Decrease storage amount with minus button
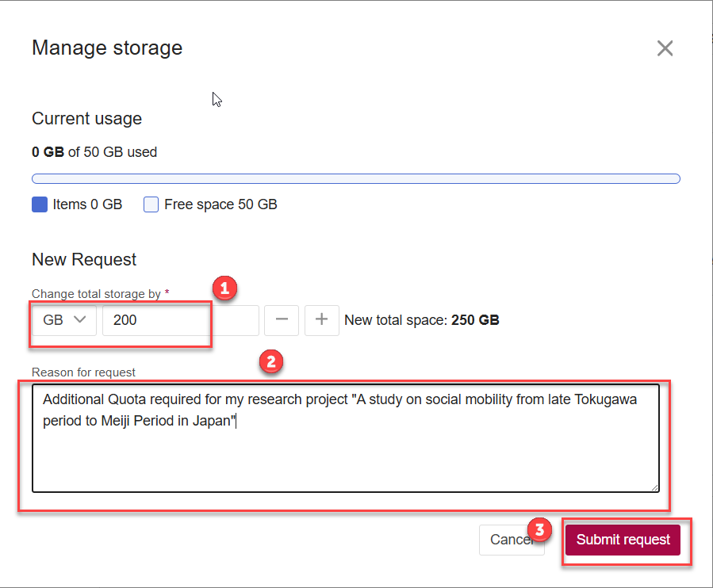The width and height of the screenshot is (713, 588). coord(282,320)
